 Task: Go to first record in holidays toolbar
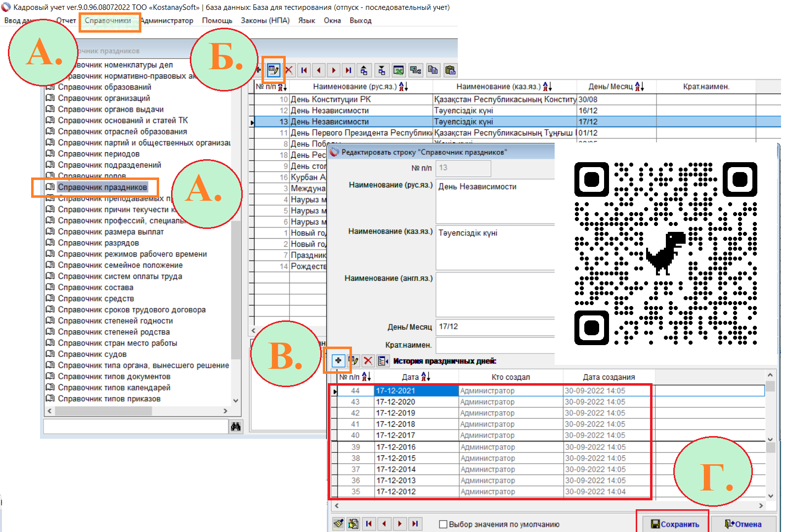(304, 70)
